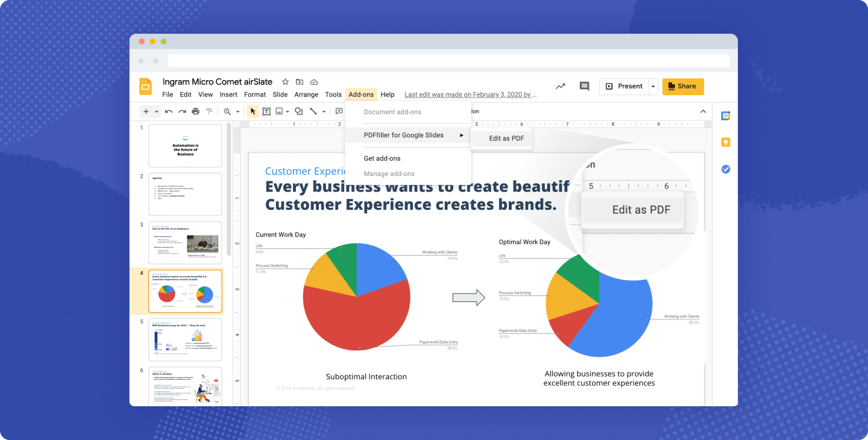868x440 pixels.
Task: Expand the Present button dropdown arrow
Action: pyautogui.click(x=653, y=87)
